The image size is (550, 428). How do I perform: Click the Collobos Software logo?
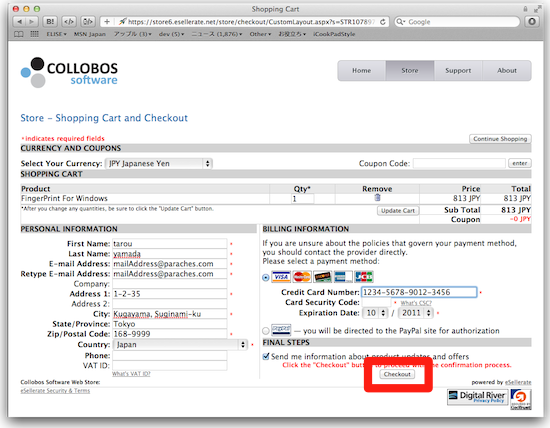point(69,73)
